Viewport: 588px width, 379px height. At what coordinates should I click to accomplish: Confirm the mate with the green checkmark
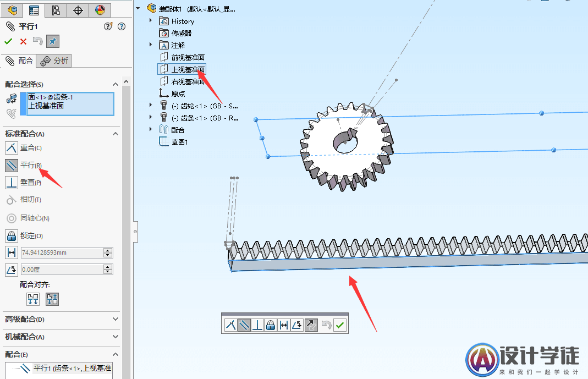coord(8,41)
